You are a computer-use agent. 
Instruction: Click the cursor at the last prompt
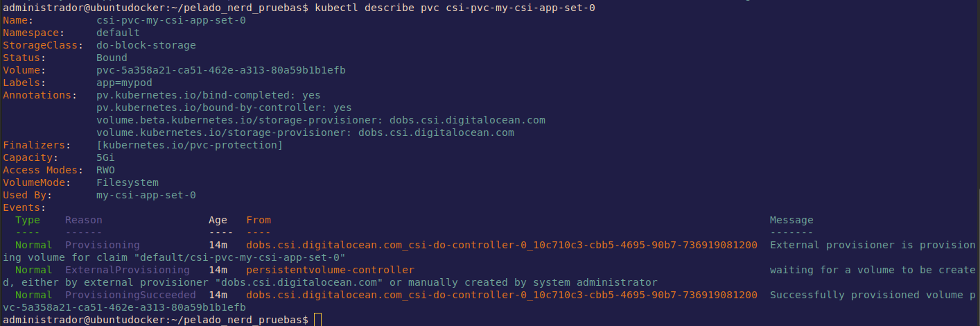coord(317,320)
